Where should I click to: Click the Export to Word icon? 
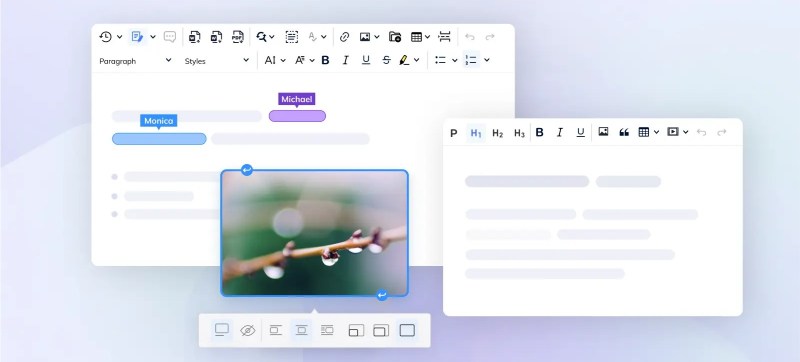click(216, 37)
